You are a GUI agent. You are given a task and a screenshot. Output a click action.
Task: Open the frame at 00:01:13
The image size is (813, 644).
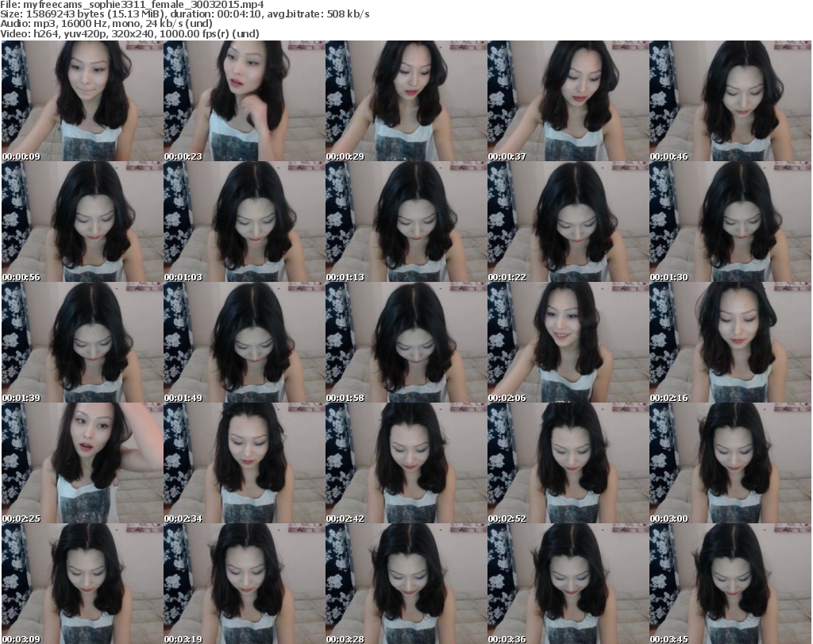click(406, 222)
